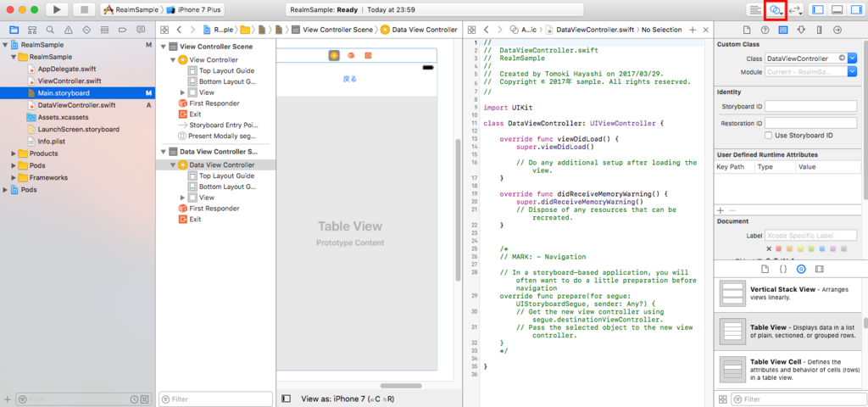Show the Project navigator tab
The image size is (868, 407).
[x=14, y=30]
